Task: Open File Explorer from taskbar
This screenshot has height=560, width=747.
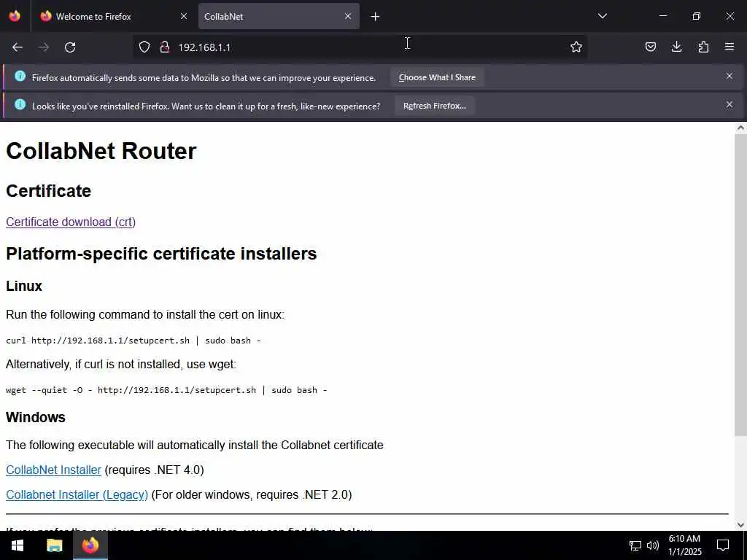Action: pos(54,545)
